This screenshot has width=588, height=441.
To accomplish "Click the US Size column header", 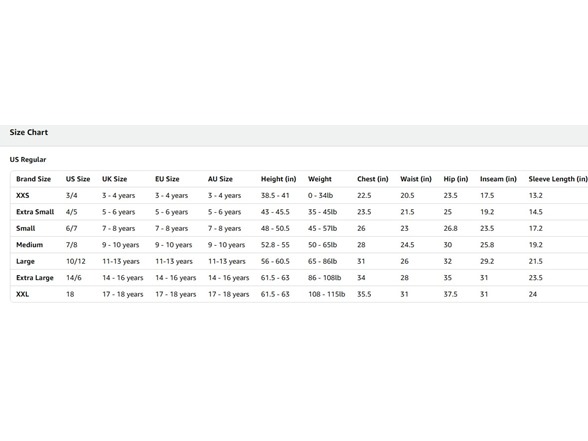I will (x=78, y=179).
